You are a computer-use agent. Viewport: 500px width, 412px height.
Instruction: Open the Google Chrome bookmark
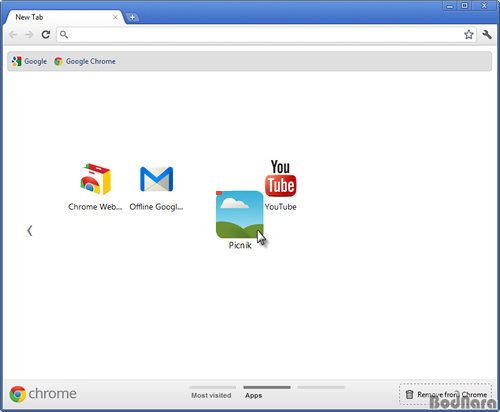[85, 61]
